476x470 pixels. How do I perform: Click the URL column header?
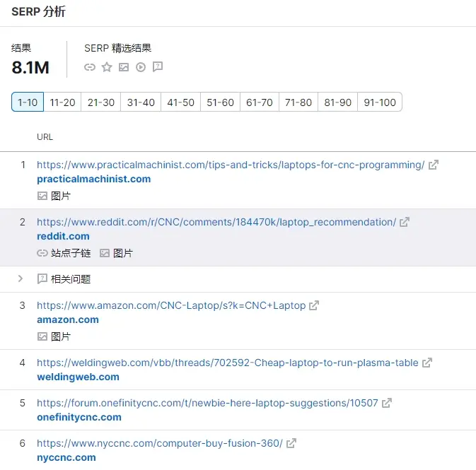coord(45,137)
